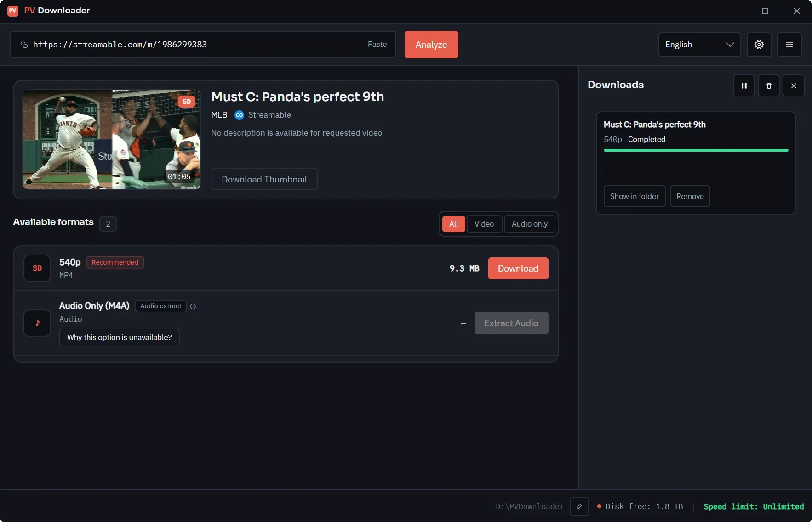812x522 pixels.
Task: Click the 01:05 duration label
Action: (179, 176)
